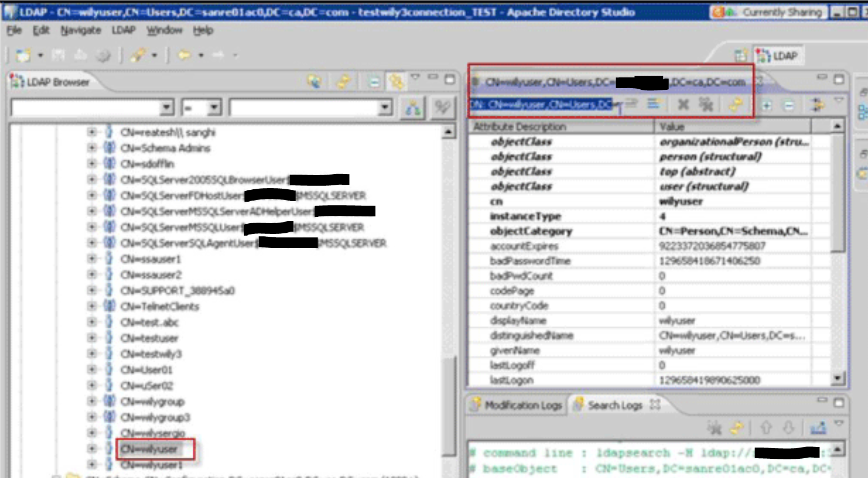
Task: Open the Window menu
Action: coord(164,30)
